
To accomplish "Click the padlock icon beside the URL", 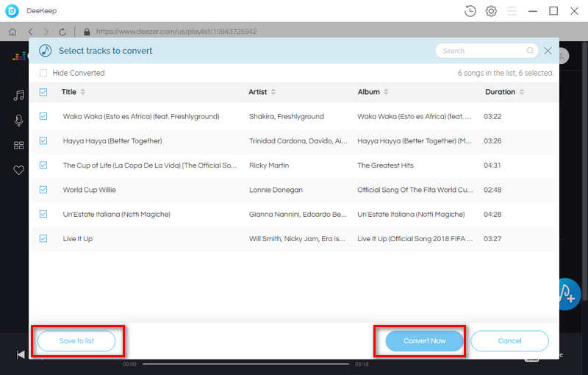I will pyautogui.click(x=87, y=32).
